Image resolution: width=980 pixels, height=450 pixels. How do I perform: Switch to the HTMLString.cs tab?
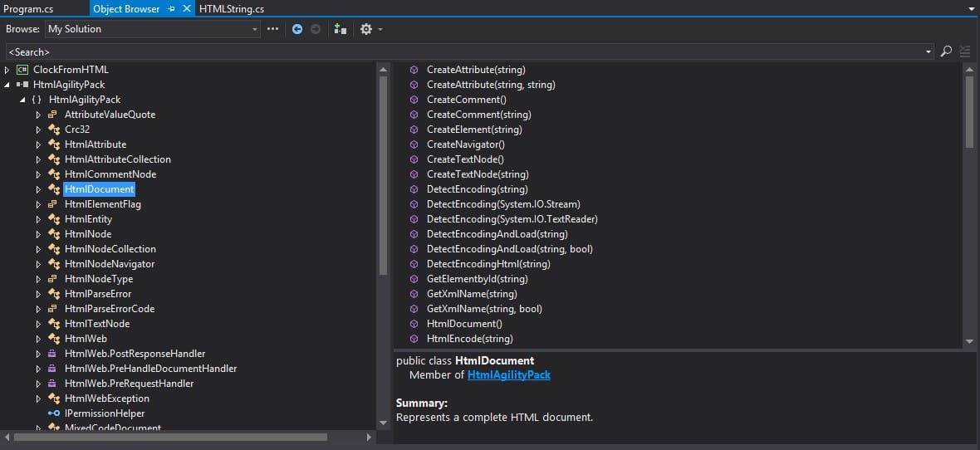click(231, 9)
